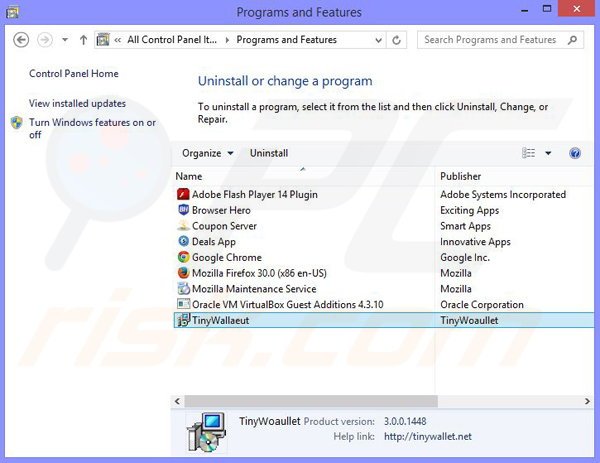Maximize the Programs and Features window
This screenshot has width=600, height=463.
(547, 9)
